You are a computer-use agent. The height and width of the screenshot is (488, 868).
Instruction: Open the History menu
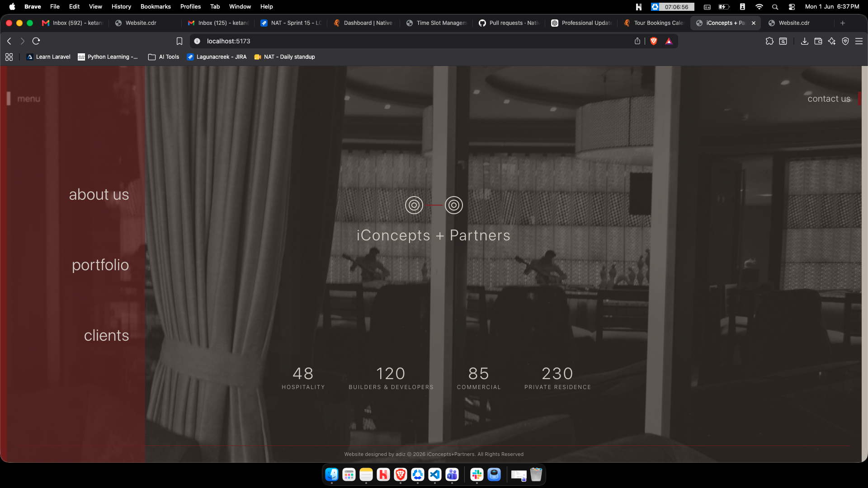coord(121,7)
